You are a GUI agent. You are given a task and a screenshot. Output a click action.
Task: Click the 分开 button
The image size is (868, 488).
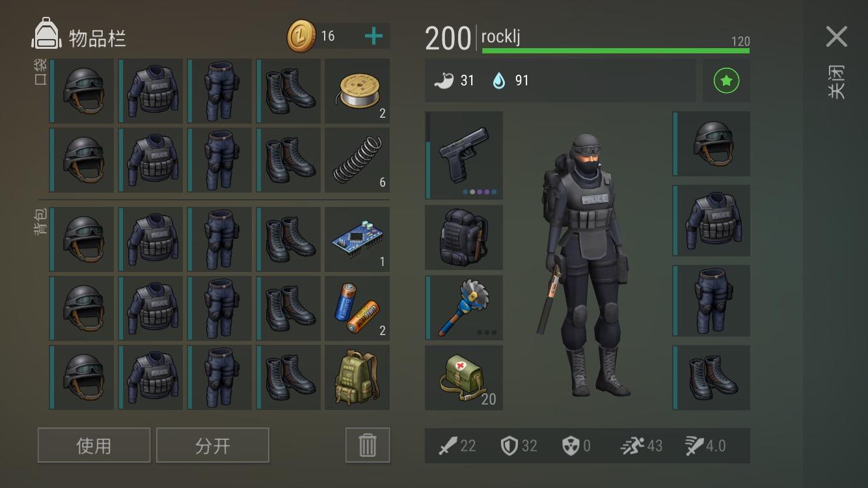coord(213,445)
